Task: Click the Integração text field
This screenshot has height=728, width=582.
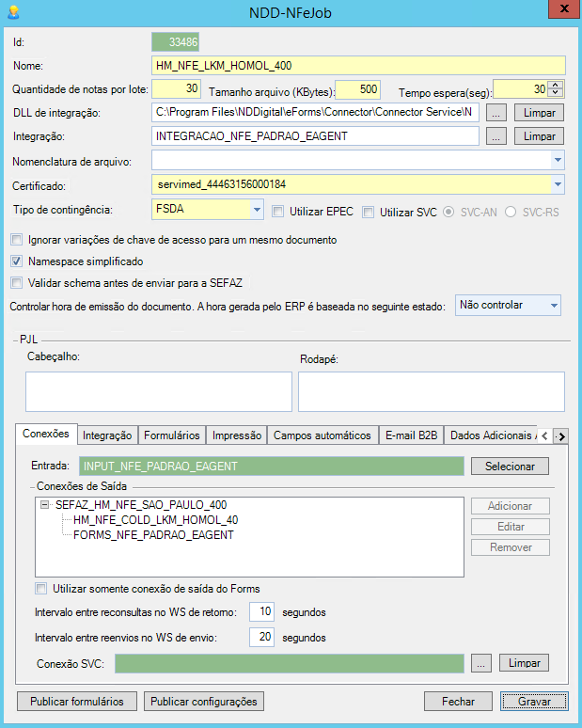Action: (x=315, y=136)
